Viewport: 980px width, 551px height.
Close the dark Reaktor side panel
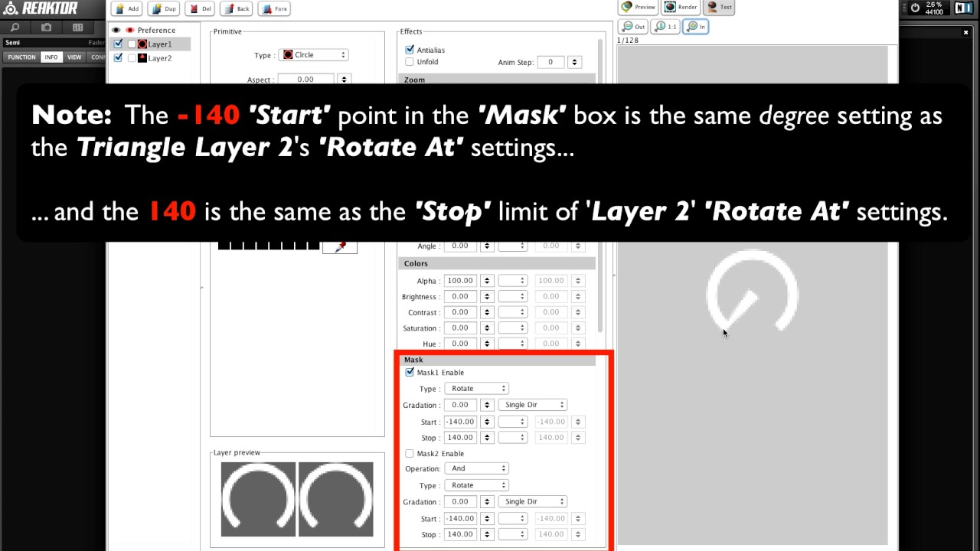[x=965, y=33]
